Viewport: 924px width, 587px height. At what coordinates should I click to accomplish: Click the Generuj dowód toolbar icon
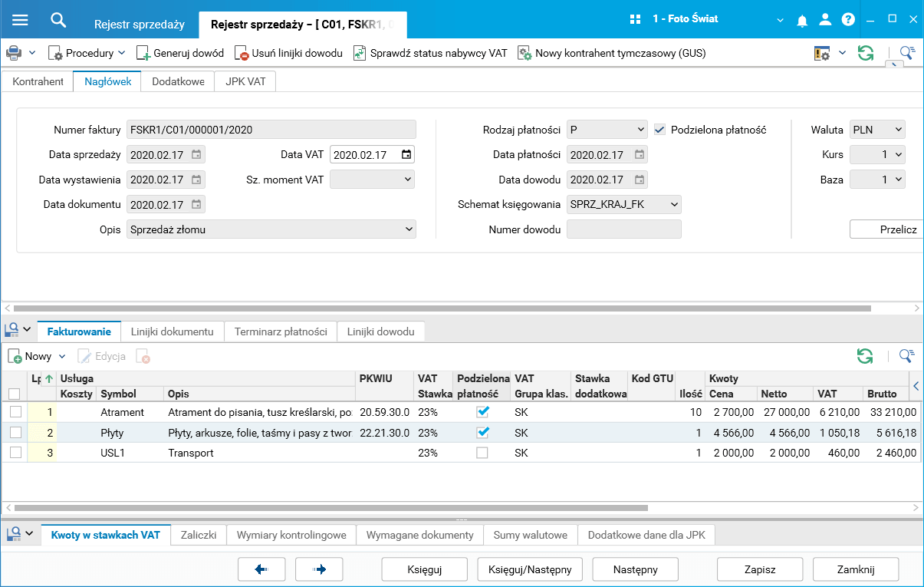(x=143, y=53)
